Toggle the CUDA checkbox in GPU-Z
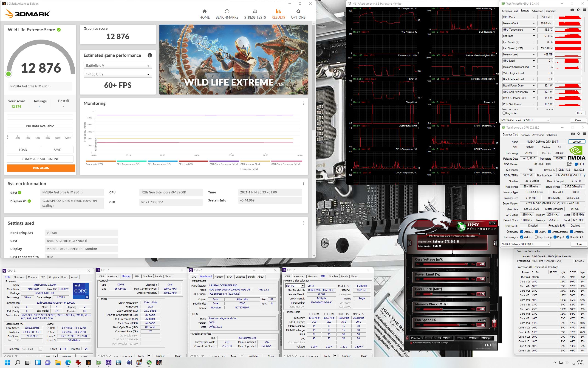 536,232
